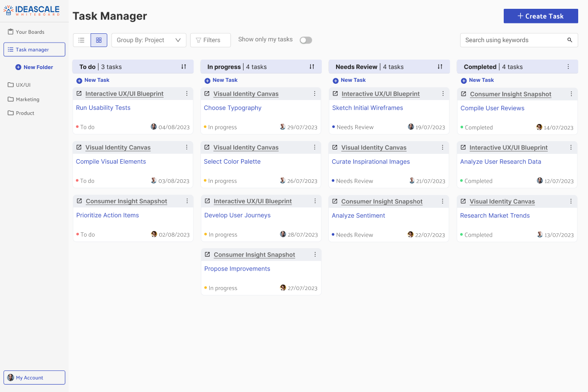Go to Your Boards
Image resolution: width=588 pixels, height=392 pixels.
click(26, 32)
